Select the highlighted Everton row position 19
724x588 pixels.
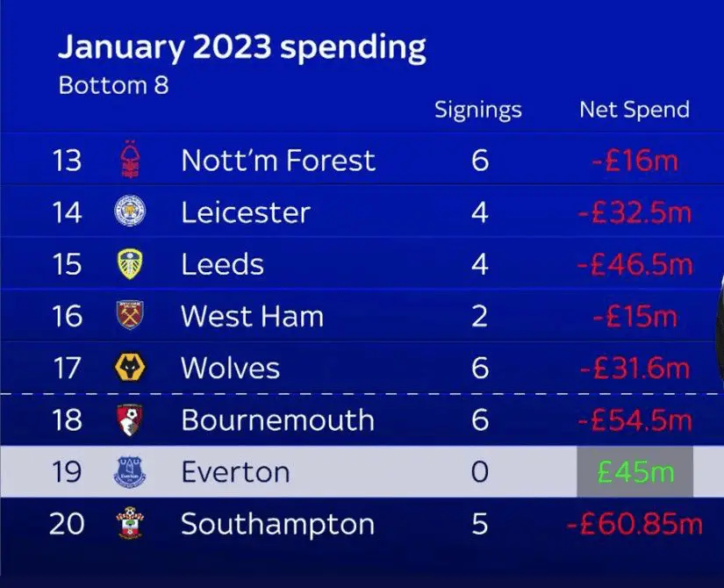[67, 472]
